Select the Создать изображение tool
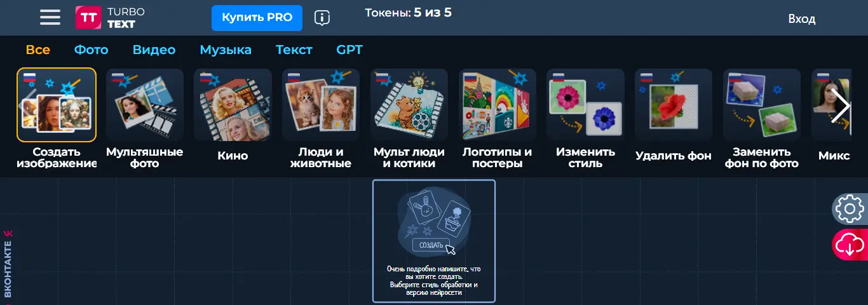The height and width of the screenshot is (305, 868). 57,119
